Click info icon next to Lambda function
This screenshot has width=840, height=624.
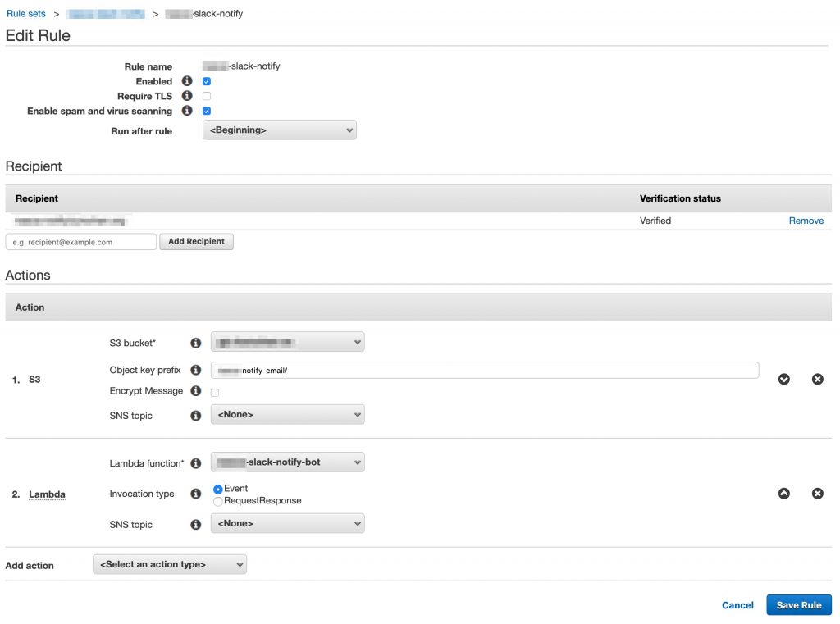coord(195,463)
